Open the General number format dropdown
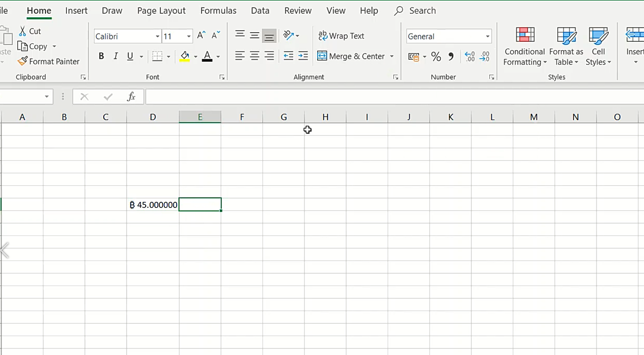 [487, 36]
